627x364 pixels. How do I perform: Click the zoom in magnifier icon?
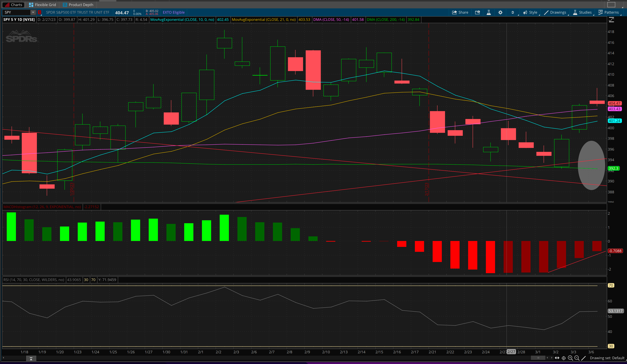[570, 358]
